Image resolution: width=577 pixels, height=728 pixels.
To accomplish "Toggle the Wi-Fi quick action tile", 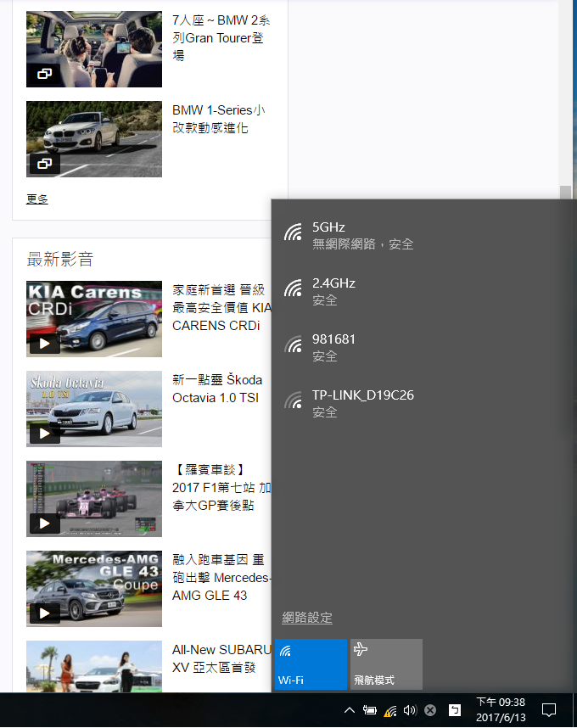I will click(x=311, y=664).
